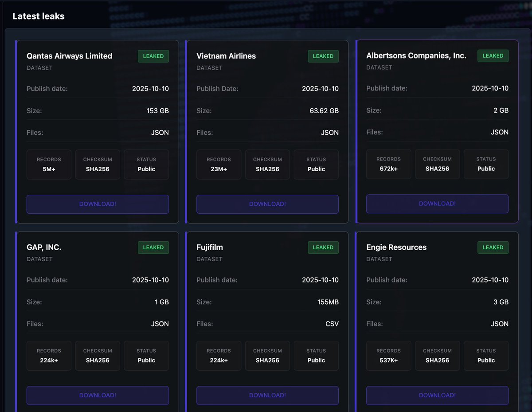Click the 537K+ records box
Screen dimensions: 532x412
[388, 356]
